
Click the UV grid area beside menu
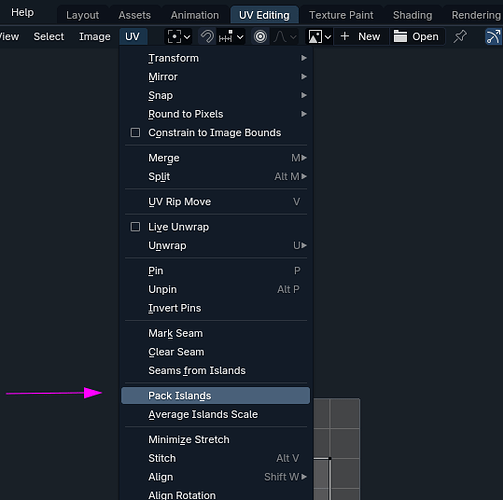pyautogui.click(x=337, y=449)
